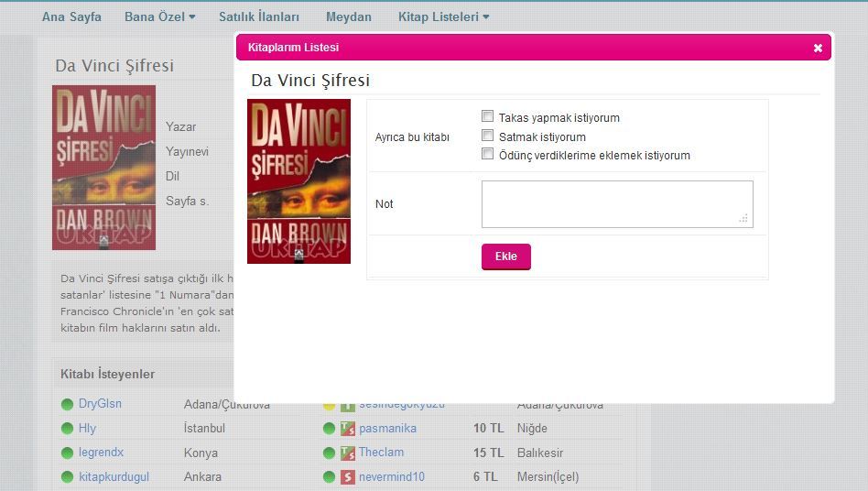The width and height of the screenshot is (868, 491).
Task: Click the sale icon beside nevermind10
Action: (348, 476)
